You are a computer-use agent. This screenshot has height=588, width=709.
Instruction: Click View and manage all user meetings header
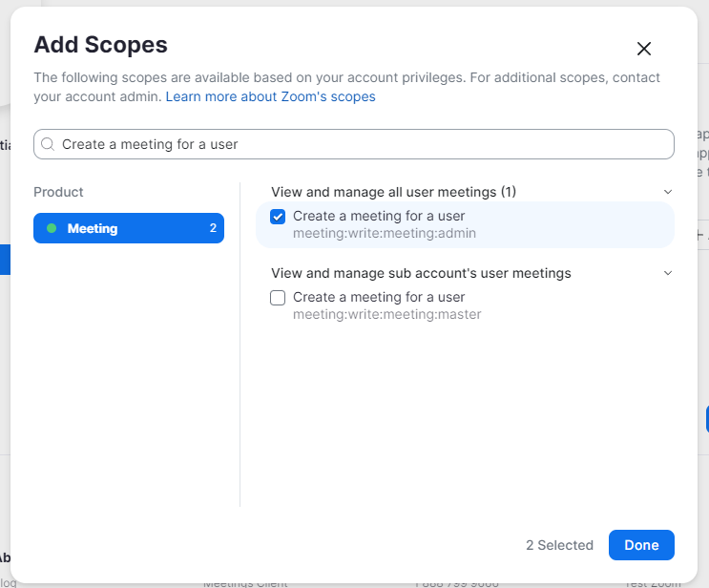[393, 192]
